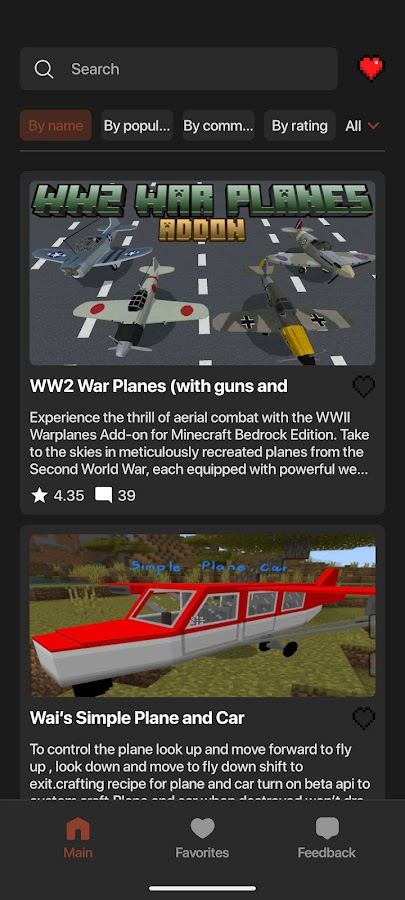
Task: Favorite Wai's Simple Plane and Car
Action: point(364,719)
